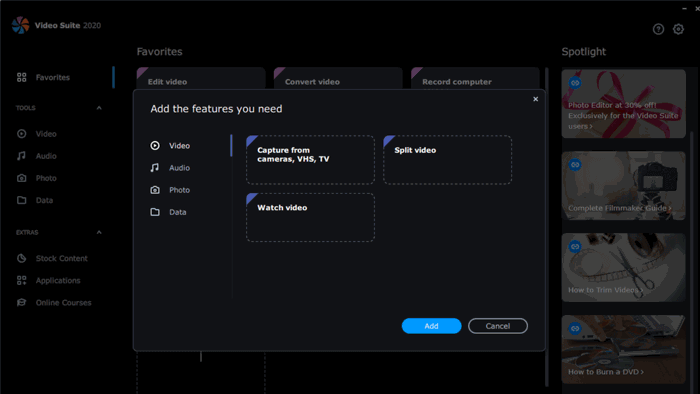Click the Online Courses graduation cap icon
The image size is (700, 394).
21,303
